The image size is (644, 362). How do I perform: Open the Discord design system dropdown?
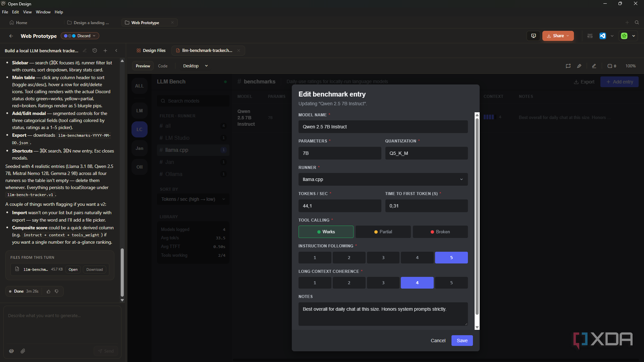80,36
